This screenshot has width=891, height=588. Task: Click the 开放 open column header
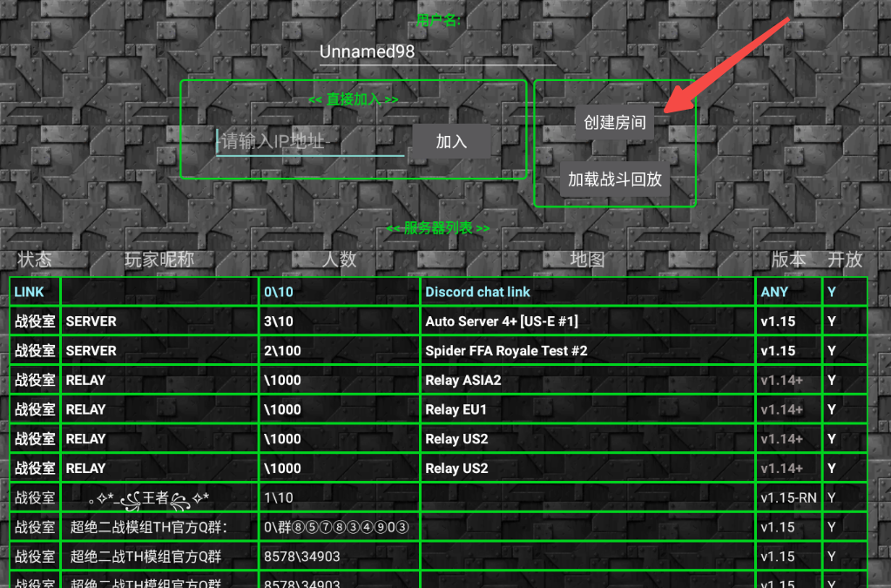pyautogui.click(x=845, y=260)
